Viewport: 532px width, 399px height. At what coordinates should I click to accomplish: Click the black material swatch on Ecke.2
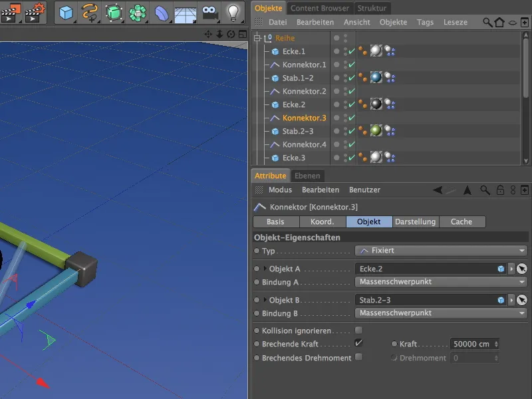pyautogui.click(x=376, y=104)
